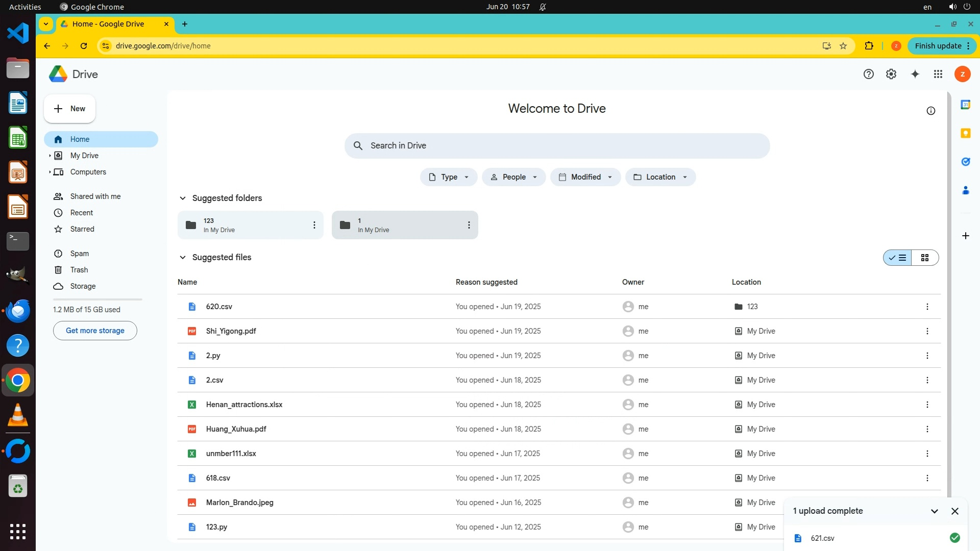Click the New button
This screenshot has width=980, height=551.
pos(70,109)
